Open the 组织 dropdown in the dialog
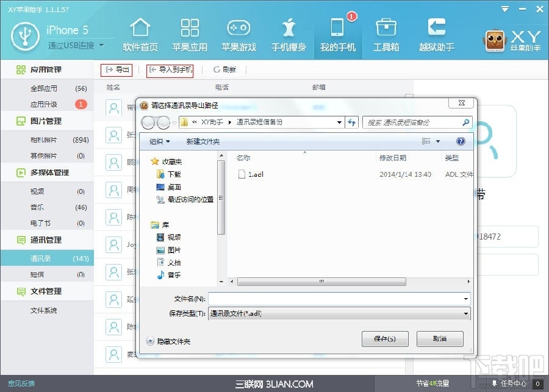Image resolution: width=549 pixels, height=392 pixels. [x=160, y=141]
